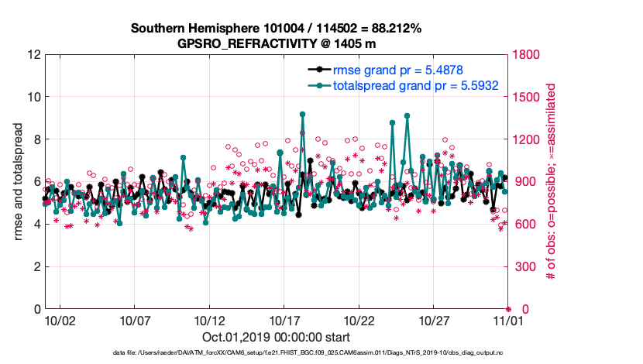Image resolution: width=643 pixels, height=364 pixels.
Task: Click the left axis label rmse and totalspread
Action: [18, 181]
